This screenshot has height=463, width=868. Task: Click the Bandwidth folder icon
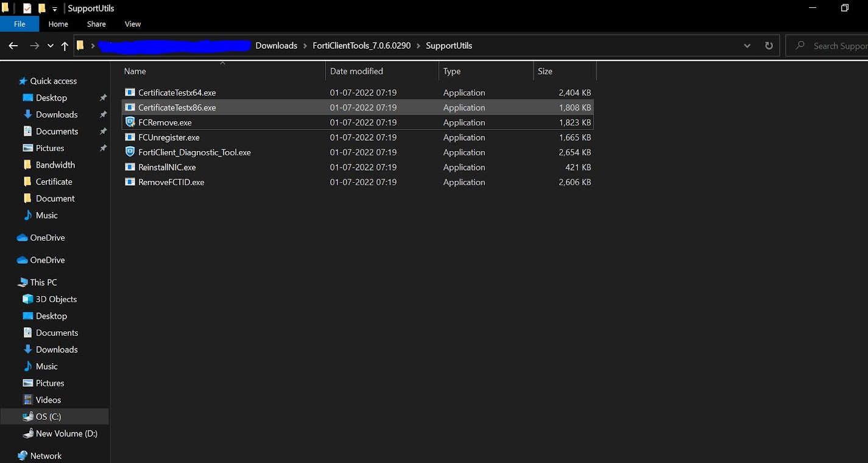click(x=27, y=164)
